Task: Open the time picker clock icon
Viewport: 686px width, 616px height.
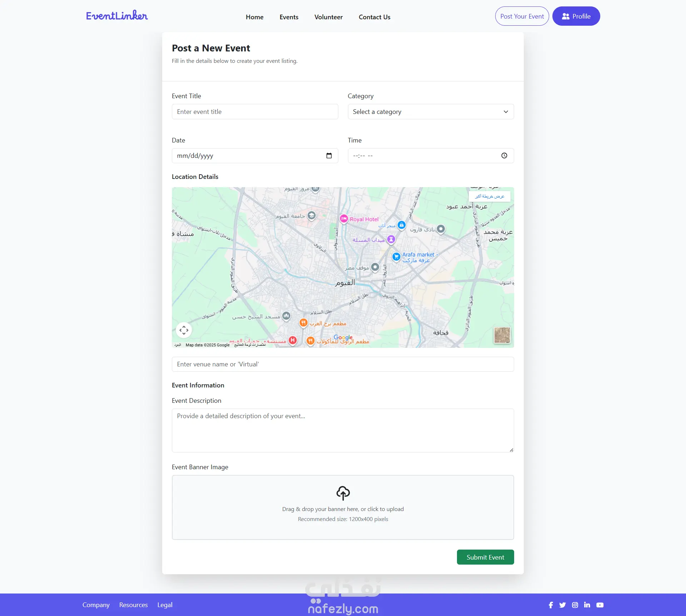Action: 504,156
